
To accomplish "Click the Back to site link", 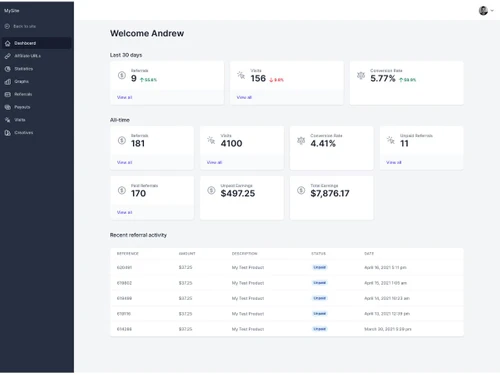I will point(24,26).
